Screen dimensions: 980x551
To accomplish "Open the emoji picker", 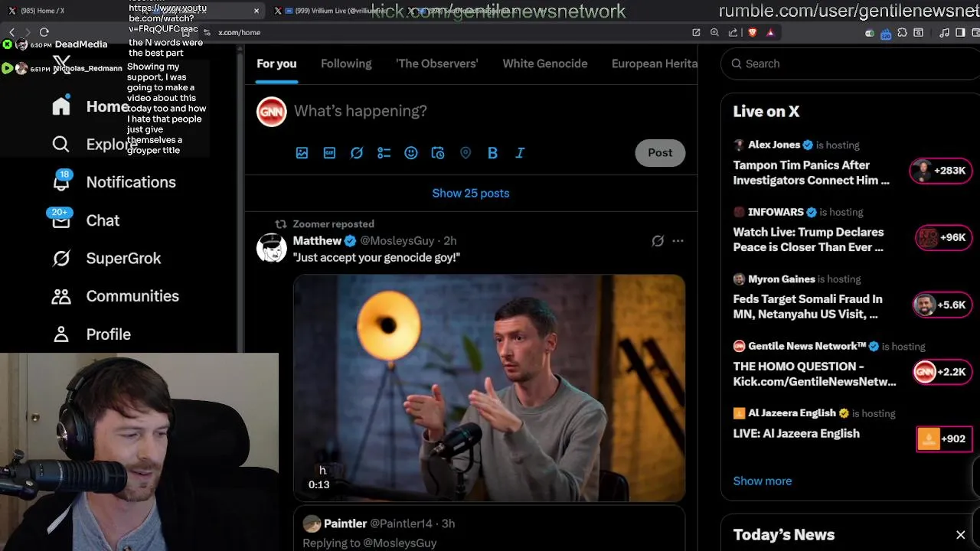I will point(411,153).
